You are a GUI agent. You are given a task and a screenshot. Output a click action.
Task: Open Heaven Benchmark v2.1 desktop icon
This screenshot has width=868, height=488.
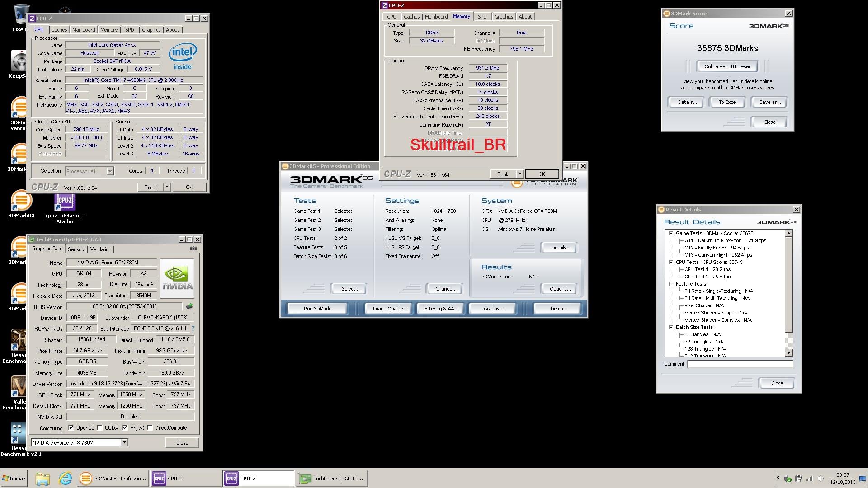coord(18,439)
